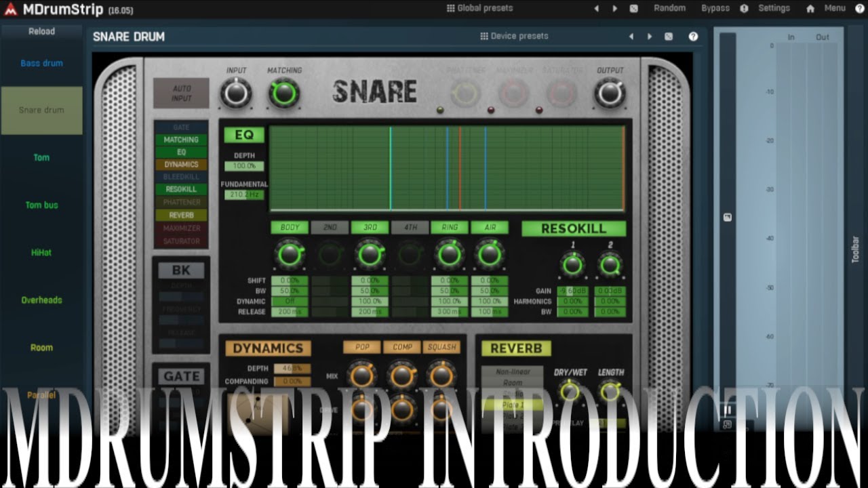Click the AIR band knob

(x=489, y=254)
